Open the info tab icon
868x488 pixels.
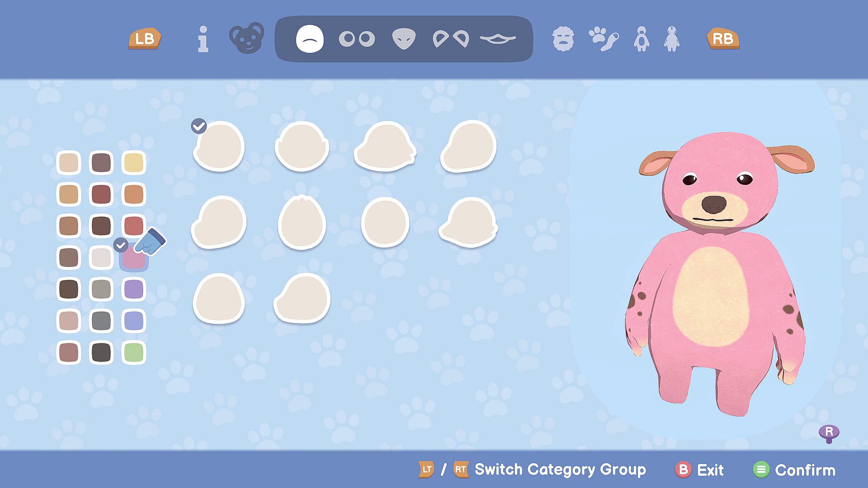point(203,39)
